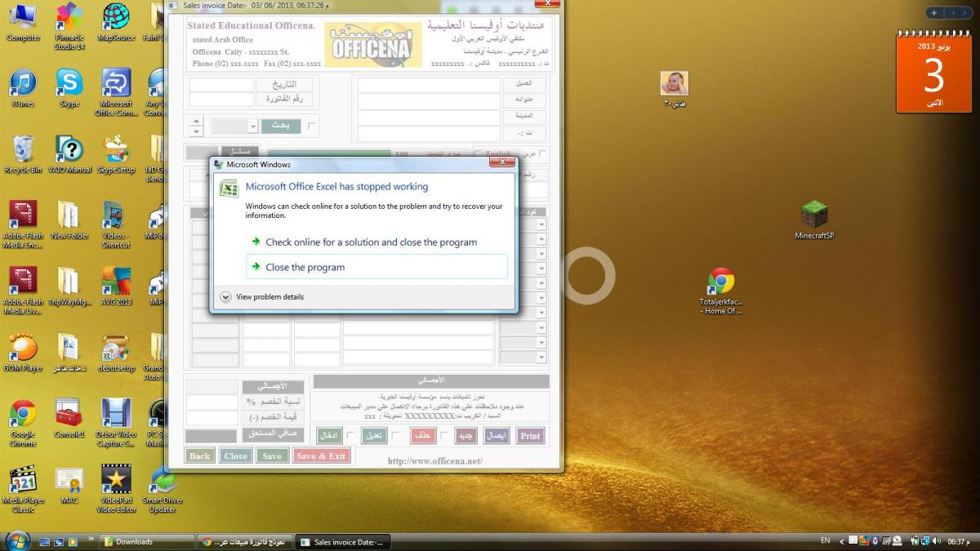Launch Debut Video Capture Software icon
980x551 pixels.
pyautogui.click(x=116, y=423)
